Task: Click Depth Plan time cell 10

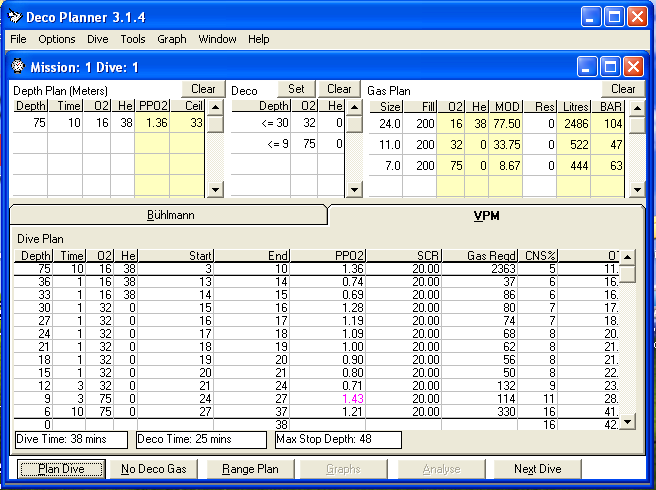Action: 65,123
